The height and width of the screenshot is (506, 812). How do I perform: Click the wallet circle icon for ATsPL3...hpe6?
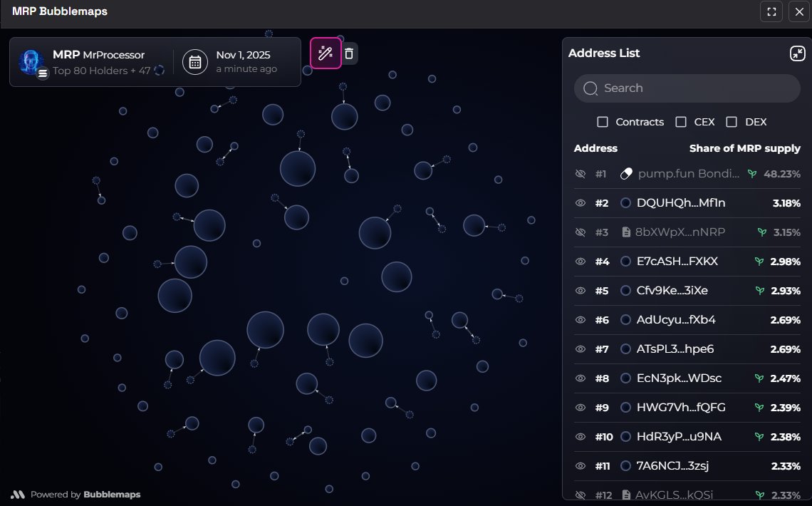[x=625, y=349]
